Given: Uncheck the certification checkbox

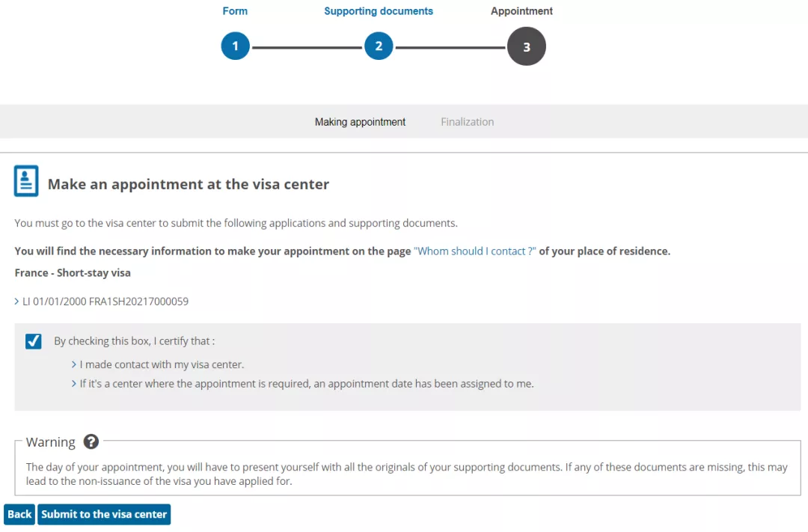Looking at the screenshot, I should (34, 341).
